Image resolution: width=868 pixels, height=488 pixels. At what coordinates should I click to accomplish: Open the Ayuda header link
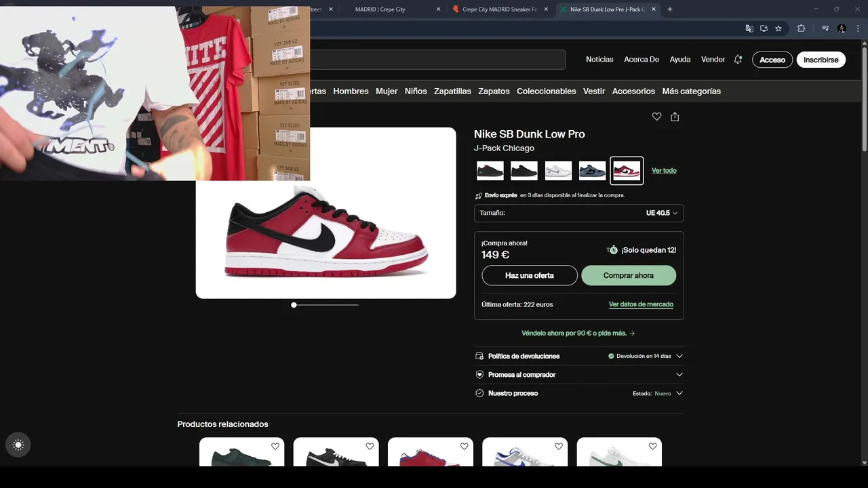click(680, 60)
